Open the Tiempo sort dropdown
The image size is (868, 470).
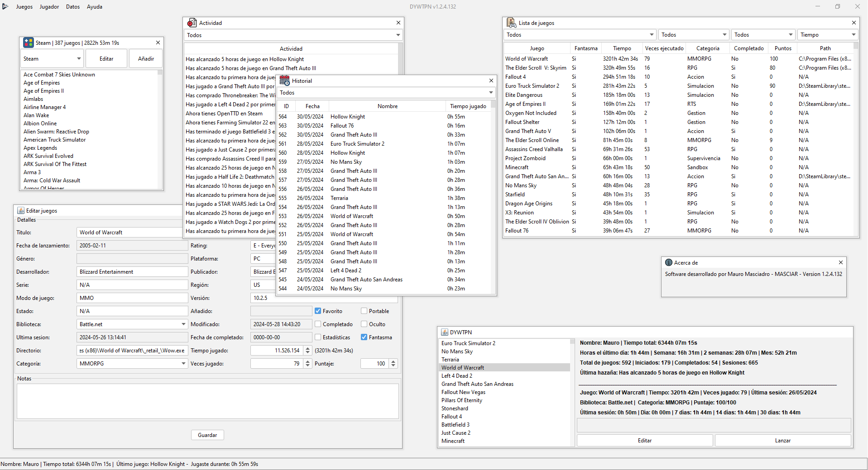coord(827,35)
